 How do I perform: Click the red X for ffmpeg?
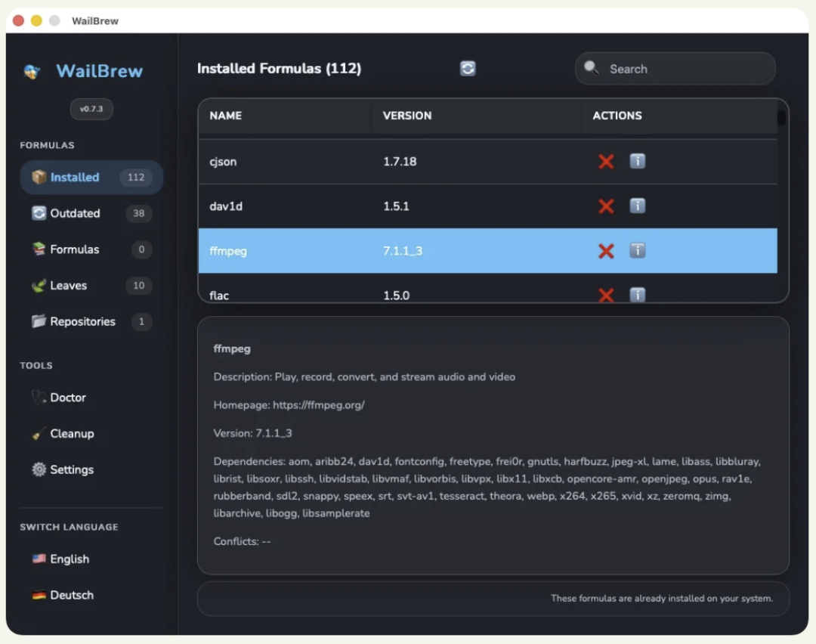click(606, 251)
